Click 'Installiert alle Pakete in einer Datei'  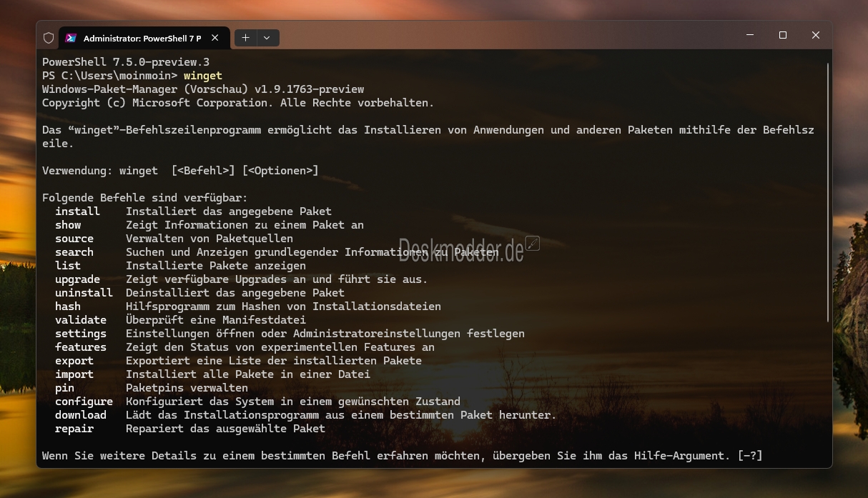click(248, 374)
